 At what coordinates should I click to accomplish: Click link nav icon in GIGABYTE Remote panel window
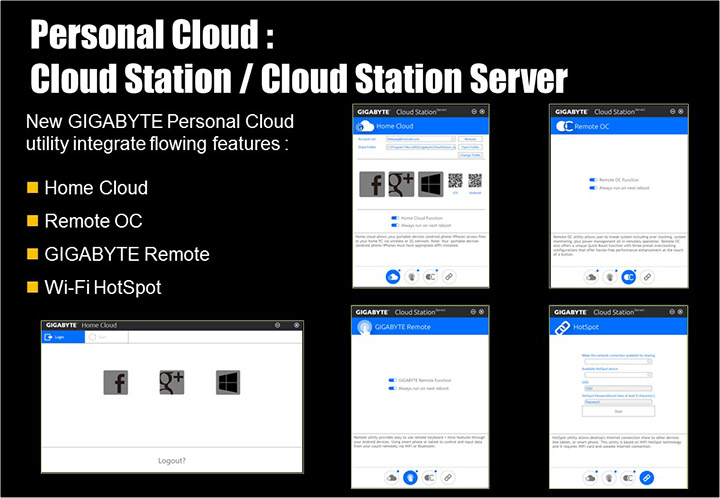[448, 478]
